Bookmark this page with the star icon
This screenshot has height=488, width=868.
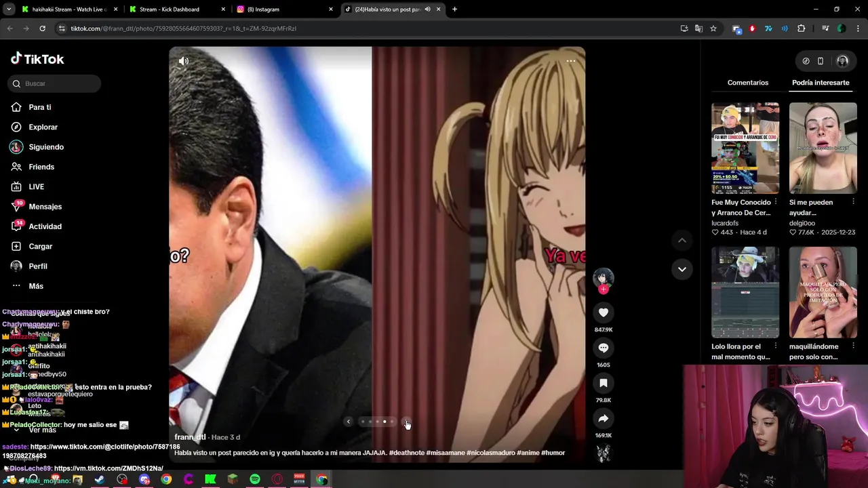[x=713, y=28]
